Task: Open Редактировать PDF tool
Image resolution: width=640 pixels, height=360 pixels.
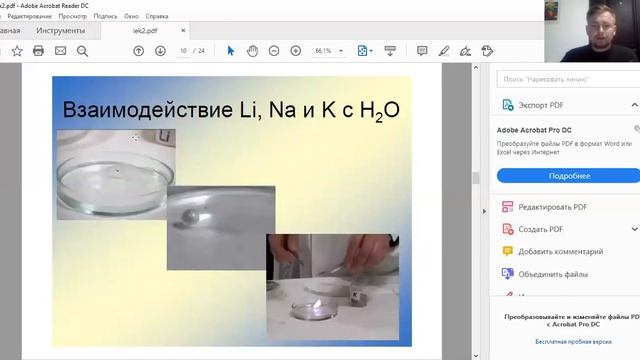Action: tap(553, 207)
